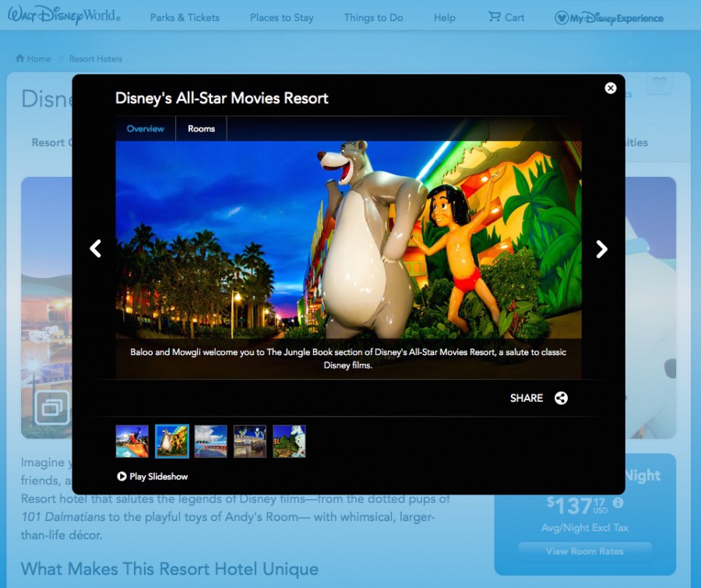Open My Disney Experience
701x588 pixels.
click(609, 18)
